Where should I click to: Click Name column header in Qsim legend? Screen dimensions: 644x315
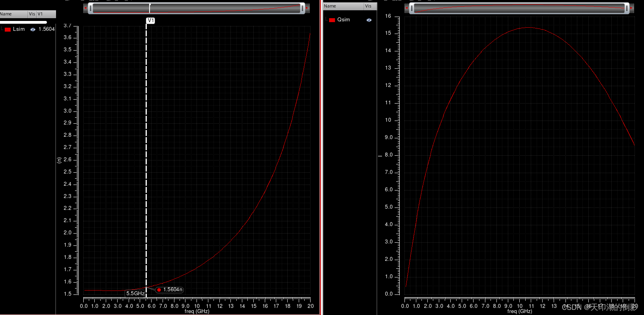[x=343, y=6]
